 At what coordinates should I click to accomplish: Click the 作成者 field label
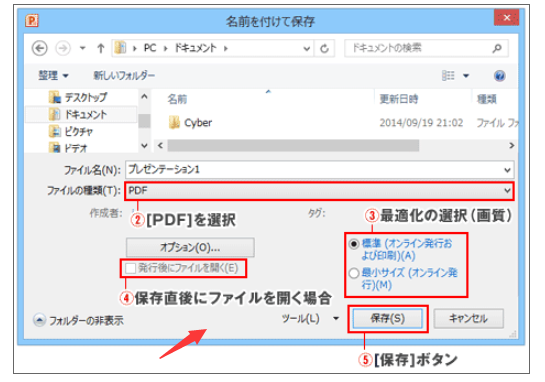106,213
